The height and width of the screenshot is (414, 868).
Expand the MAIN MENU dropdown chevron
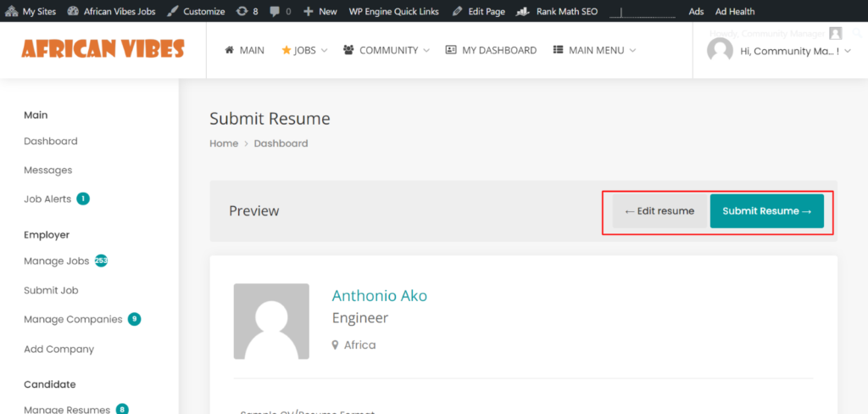632,50
